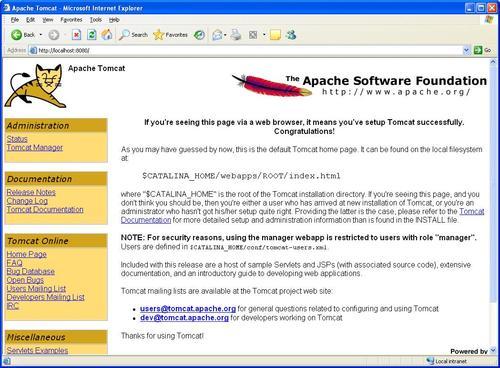Viewport: 500px width, 368px height.
Task: Go to the Home page icon
Action: 107,35
